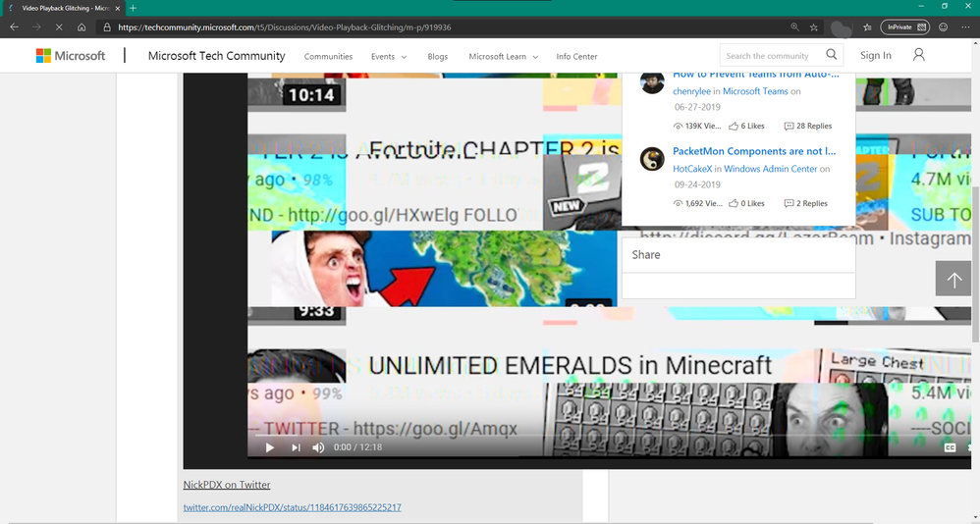Expand the Microsoft Learn dropdown
Viewport: 980px width, 524px height.
click(503, 56)
